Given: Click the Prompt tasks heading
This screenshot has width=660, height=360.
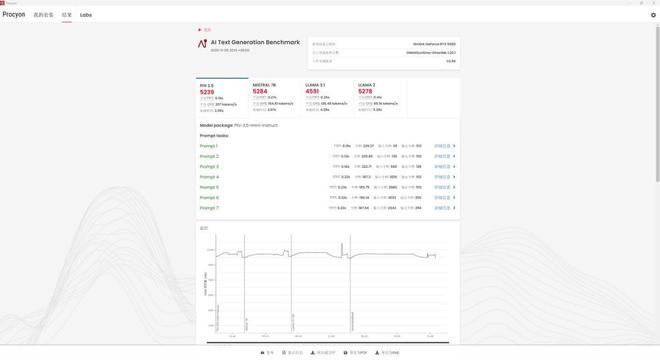Looking at the screenshot, I should point(214,136).
